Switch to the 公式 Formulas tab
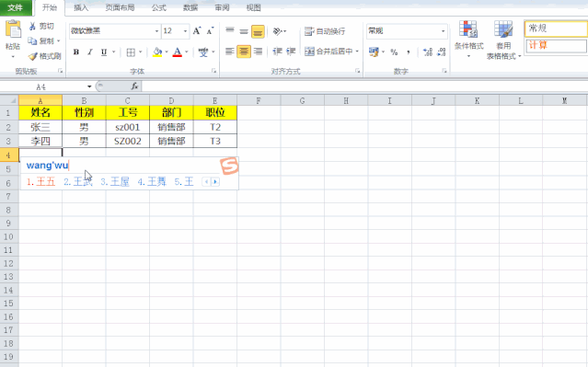 click(158, 7)
